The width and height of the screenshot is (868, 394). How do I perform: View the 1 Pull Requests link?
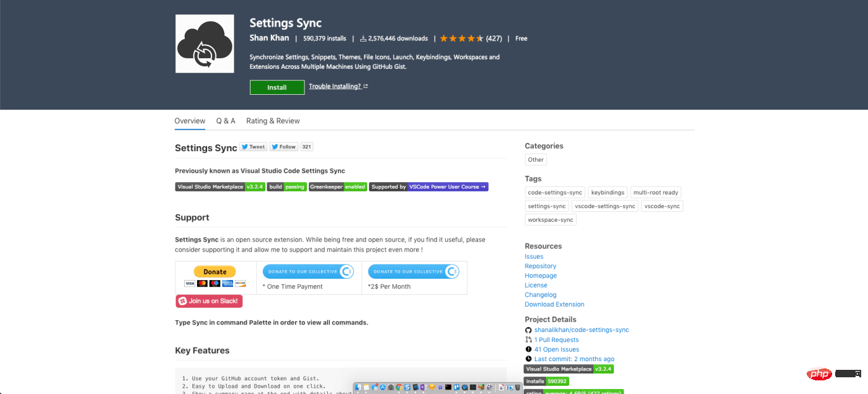click(x=557, y=340)
